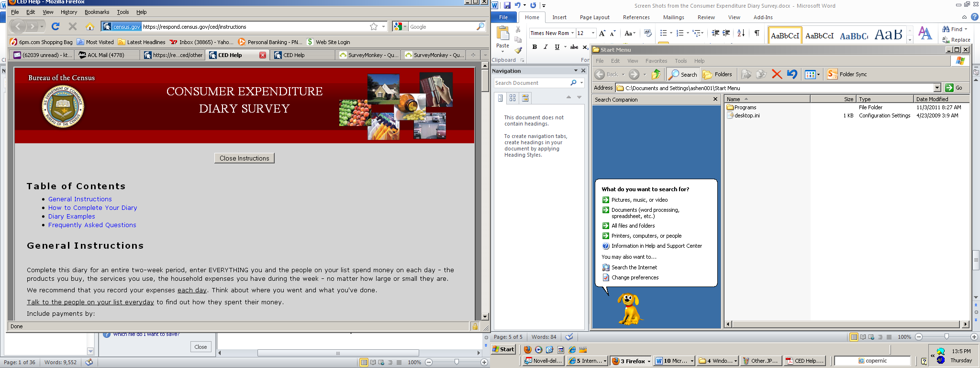Screen dimensions: 980x368
Task: Open Favorites menu in Start Menu window
Action: tap(656, 61)
